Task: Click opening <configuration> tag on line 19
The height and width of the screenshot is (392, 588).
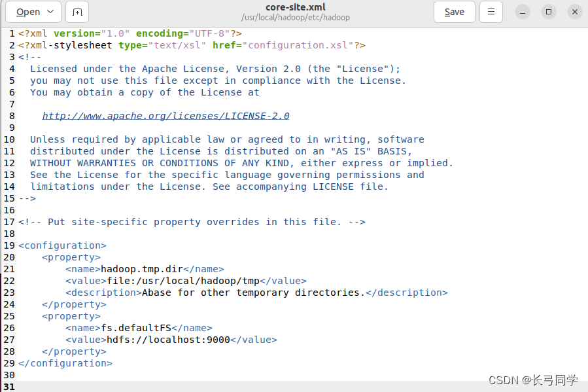Action: tap(63, 245)
